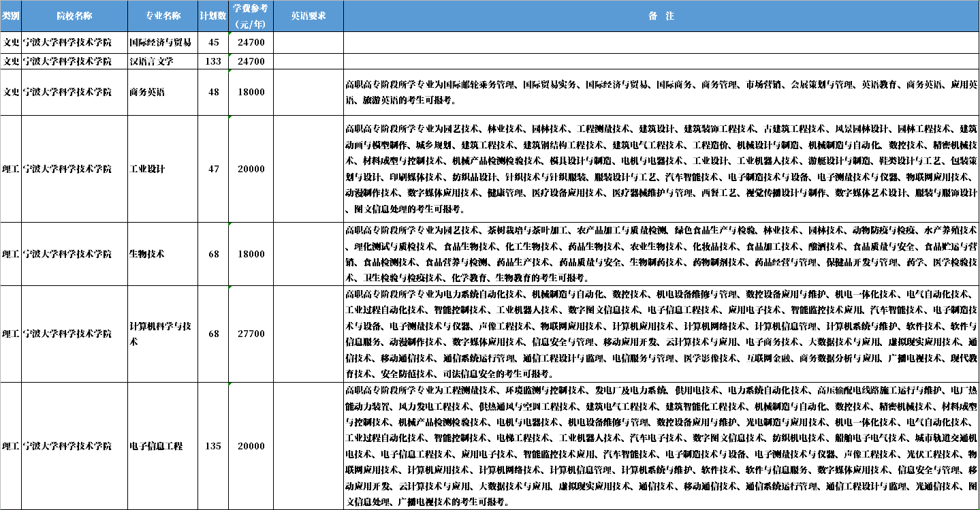The height and width of the screenshot is (510, 980).
Task: Open the 计算机科学与技术 remarks note cell
Action: coord(661,334)
